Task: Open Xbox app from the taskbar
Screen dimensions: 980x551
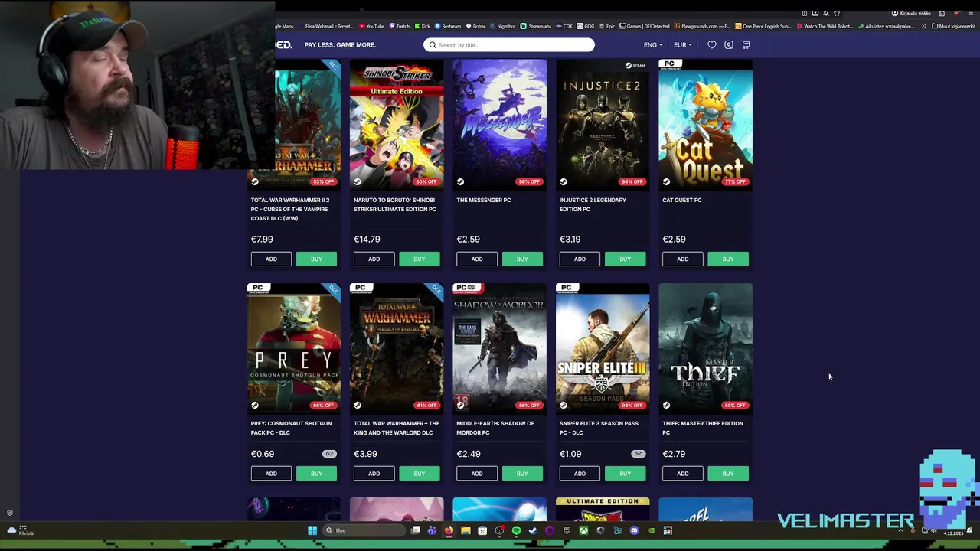Action: pos(583,530)
